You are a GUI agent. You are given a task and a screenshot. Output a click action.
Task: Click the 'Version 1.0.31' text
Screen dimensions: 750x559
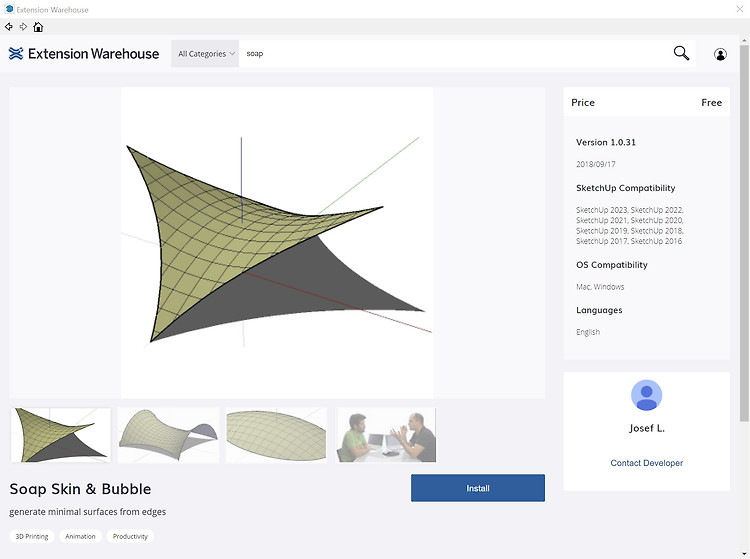[606, 142]
